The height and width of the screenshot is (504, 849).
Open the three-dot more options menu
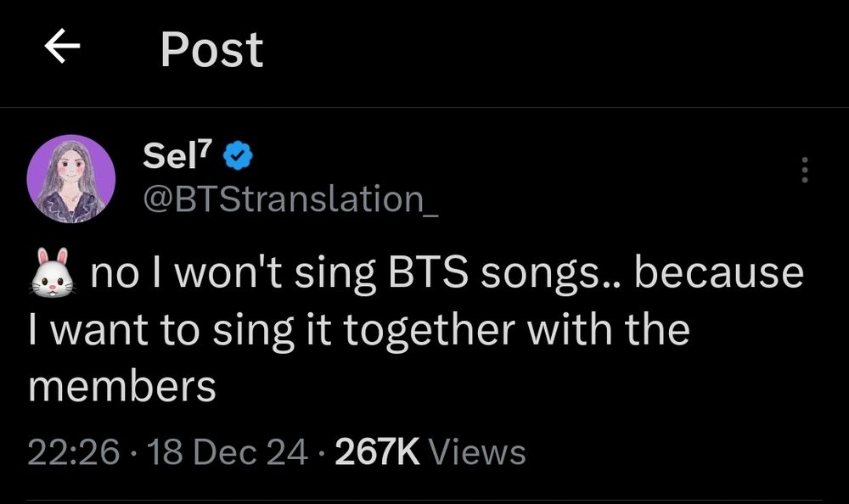(x=805, y=171)
